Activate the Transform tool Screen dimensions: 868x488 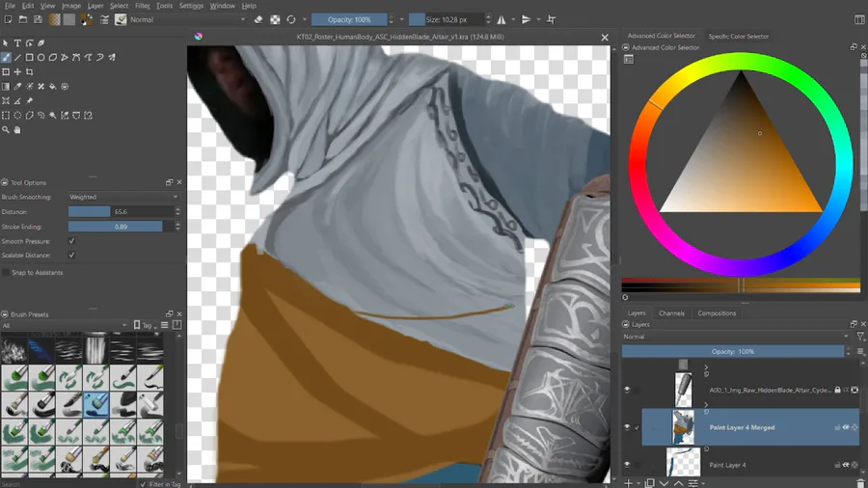[6, 72]
